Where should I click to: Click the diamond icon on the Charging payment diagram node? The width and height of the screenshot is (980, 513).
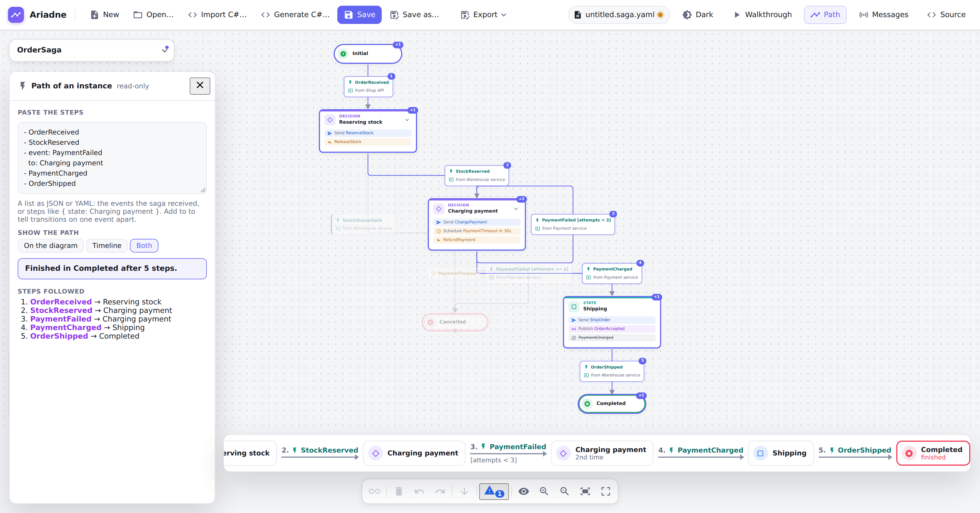(439, 209)
